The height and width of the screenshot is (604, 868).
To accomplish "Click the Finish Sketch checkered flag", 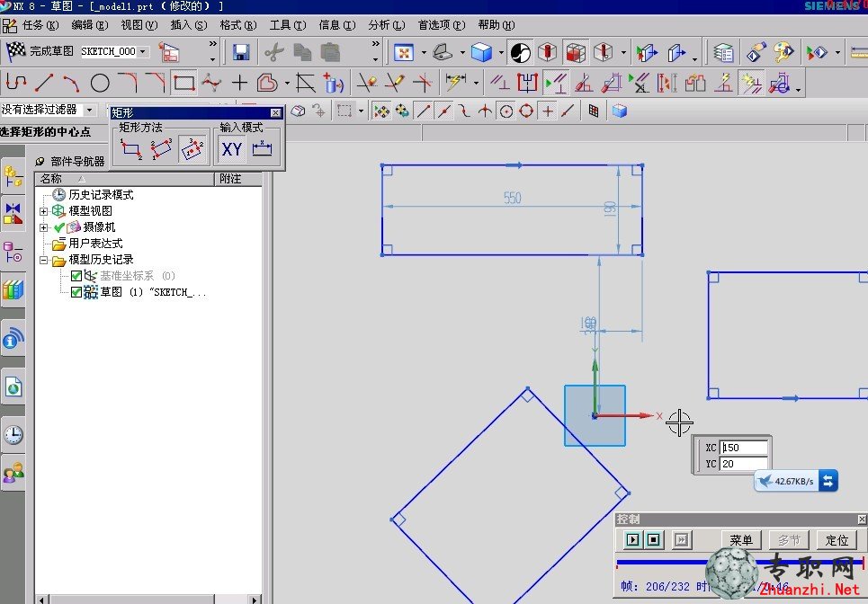I will tap(16, 51).
